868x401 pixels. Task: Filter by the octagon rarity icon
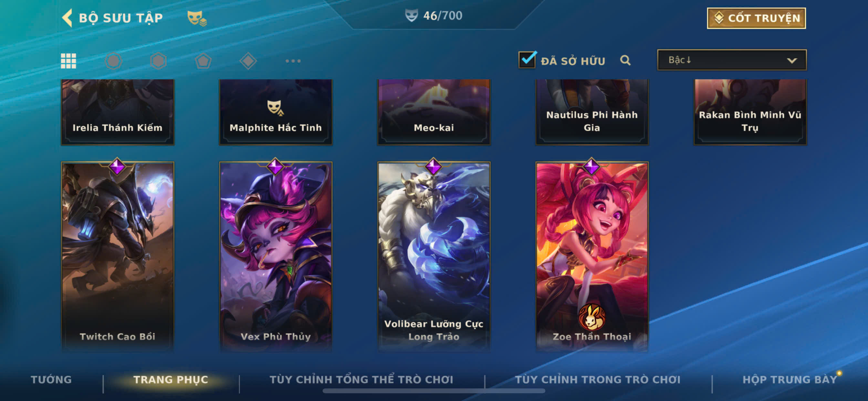pyautogui.click(x=113, y=61)
